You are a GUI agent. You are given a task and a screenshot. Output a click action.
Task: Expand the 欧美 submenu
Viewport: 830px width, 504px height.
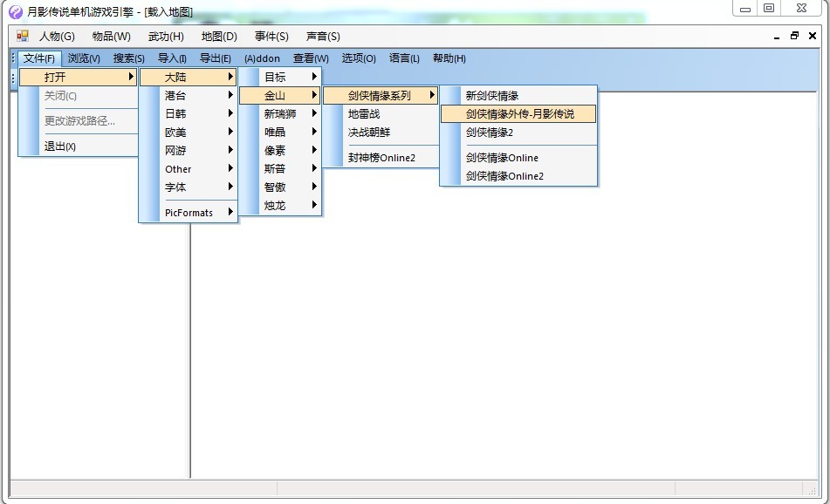[188, 133]
